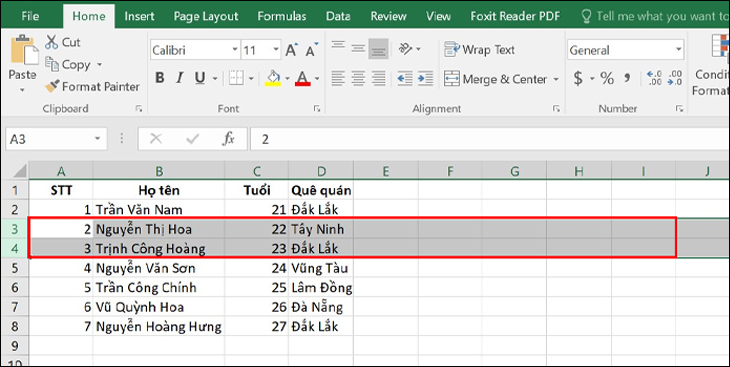Screen dimensions: 730x367
Task: Open Number format dialog launcher
Action: (x=679, y=109)
